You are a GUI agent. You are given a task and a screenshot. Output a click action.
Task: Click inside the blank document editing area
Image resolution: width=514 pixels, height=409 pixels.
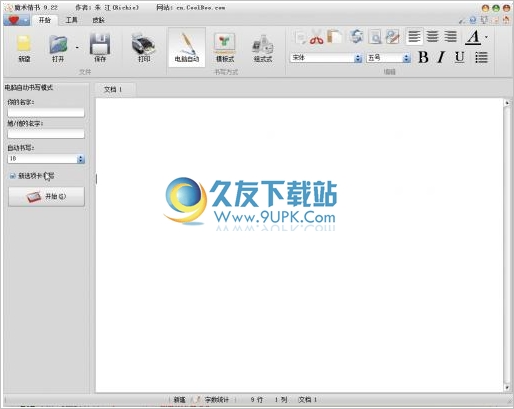[x=299, y=245]
